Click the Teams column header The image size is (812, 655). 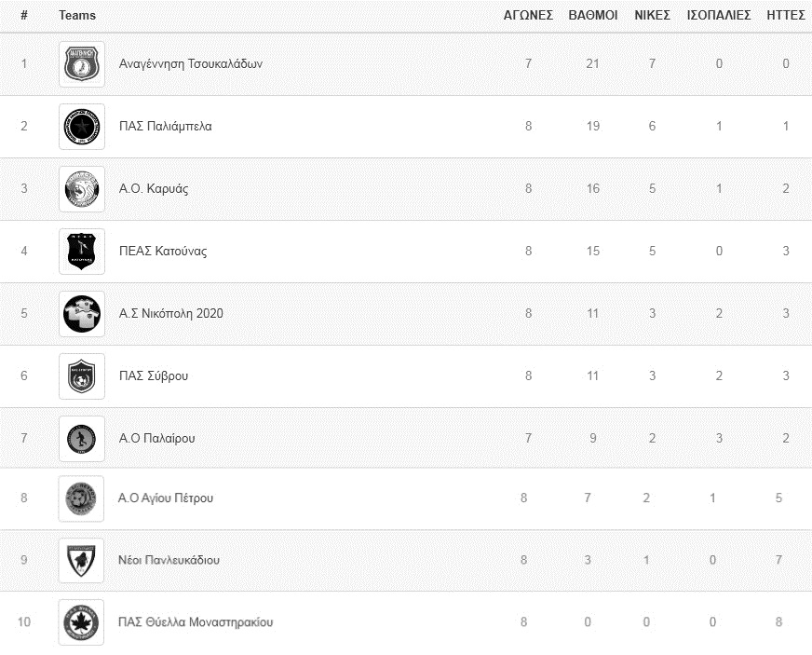(x=77, y=15)
